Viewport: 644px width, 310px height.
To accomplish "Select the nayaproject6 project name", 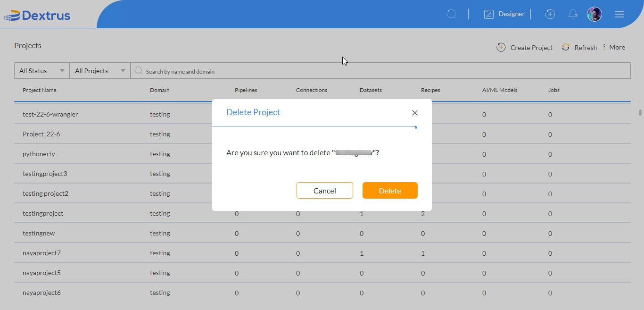I will coord(41,293).
